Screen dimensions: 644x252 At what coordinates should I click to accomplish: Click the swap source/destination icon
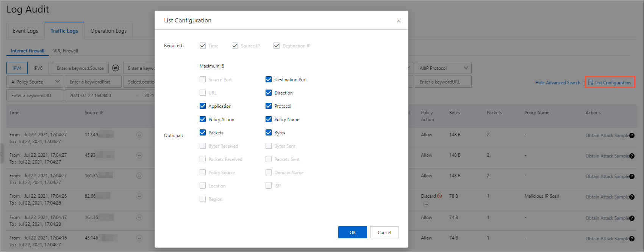tap(116, 68)
